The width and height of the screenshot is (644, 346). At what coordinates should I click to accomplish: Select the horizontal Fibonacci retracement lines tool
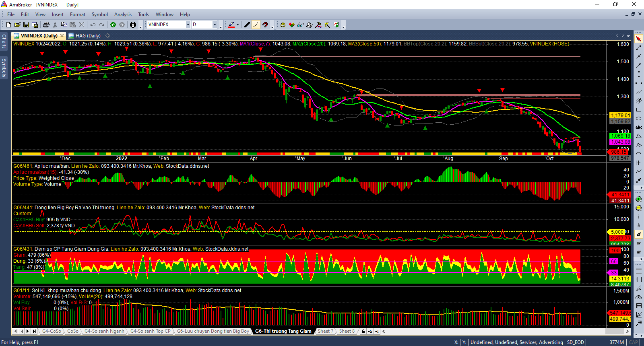[x=639, y=270]
